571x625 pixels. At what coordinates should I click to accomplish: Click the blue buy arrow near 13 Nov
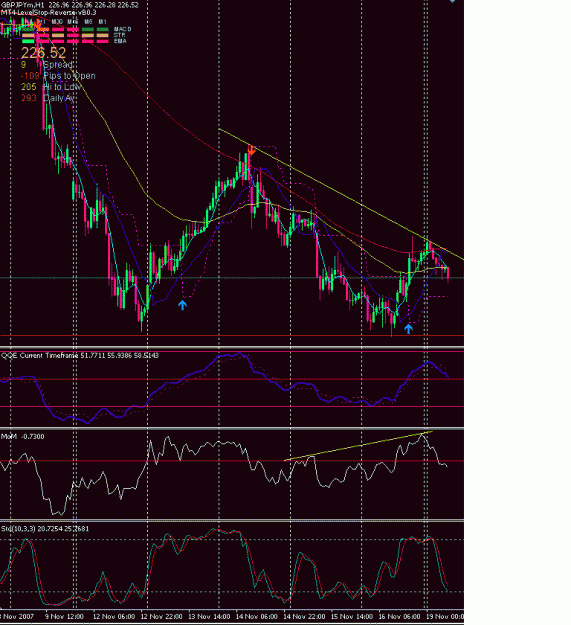[182, 305]
